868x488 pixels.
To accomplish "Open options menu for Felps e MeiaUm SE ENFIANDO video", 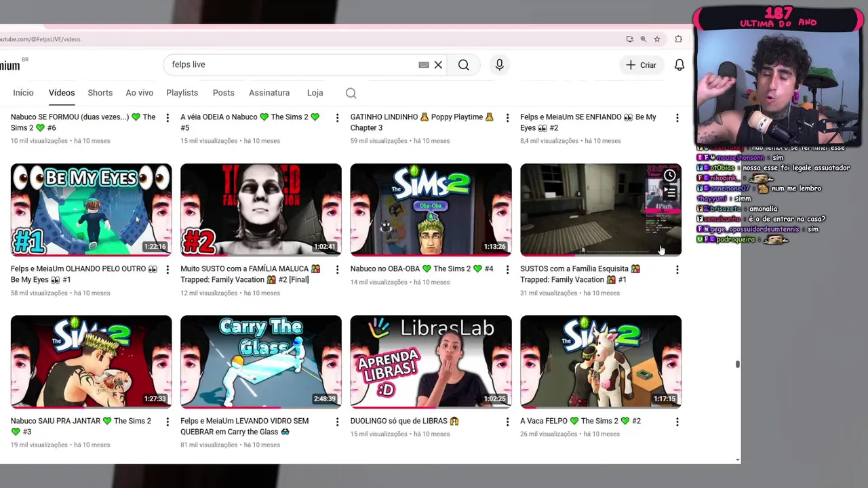I will pos(677,118).
